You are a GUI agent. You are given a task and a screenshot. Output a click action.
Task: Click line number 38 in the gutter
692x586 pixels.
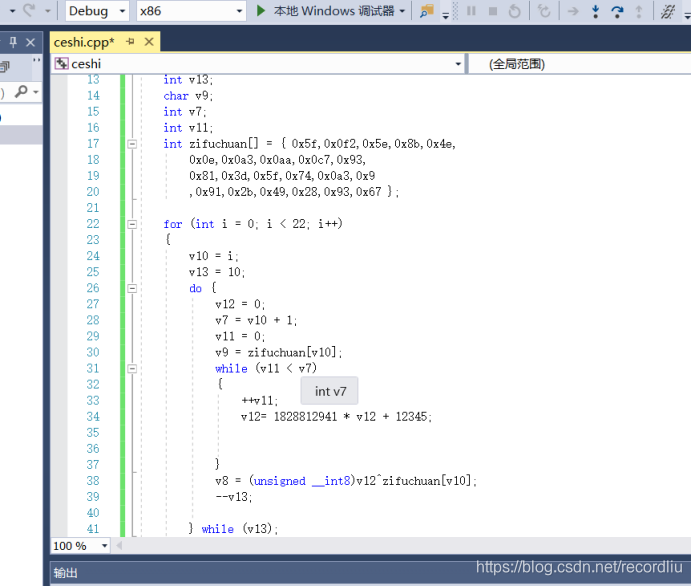93,481
